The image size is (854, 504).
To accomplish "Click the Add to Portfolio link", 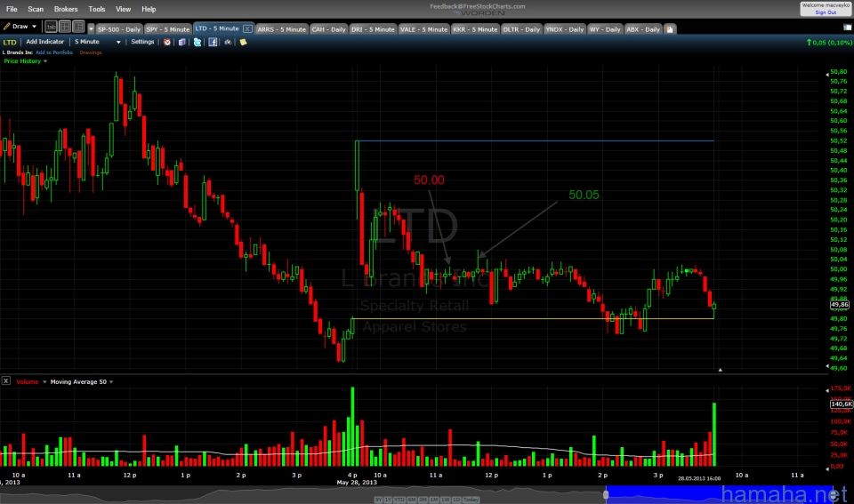I will pos(54,52).
